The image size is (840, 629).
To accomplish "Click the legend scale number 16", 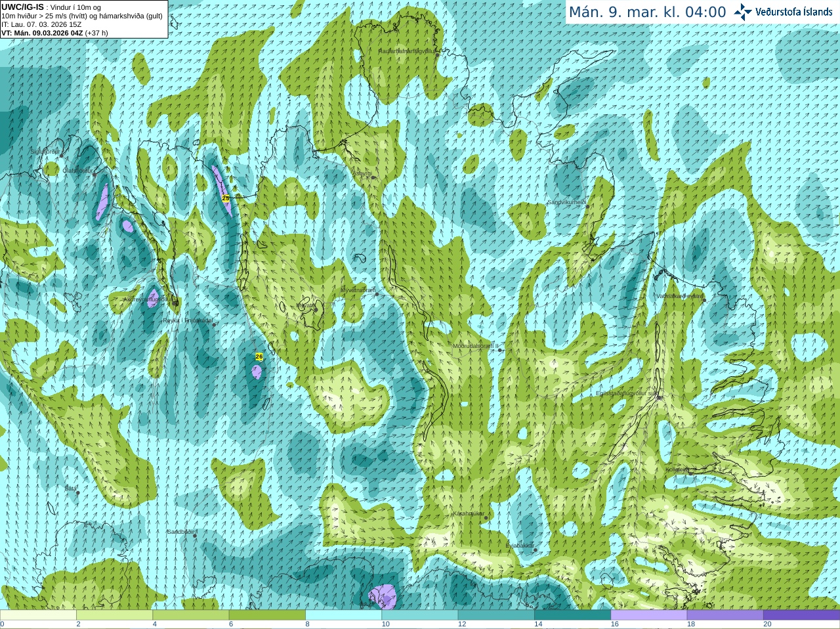I will click(x=615, y=624).
